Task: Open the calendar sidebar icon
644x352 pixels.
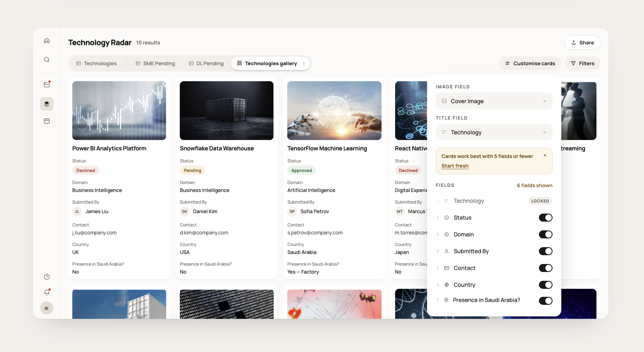Action: tap(47, 121)
